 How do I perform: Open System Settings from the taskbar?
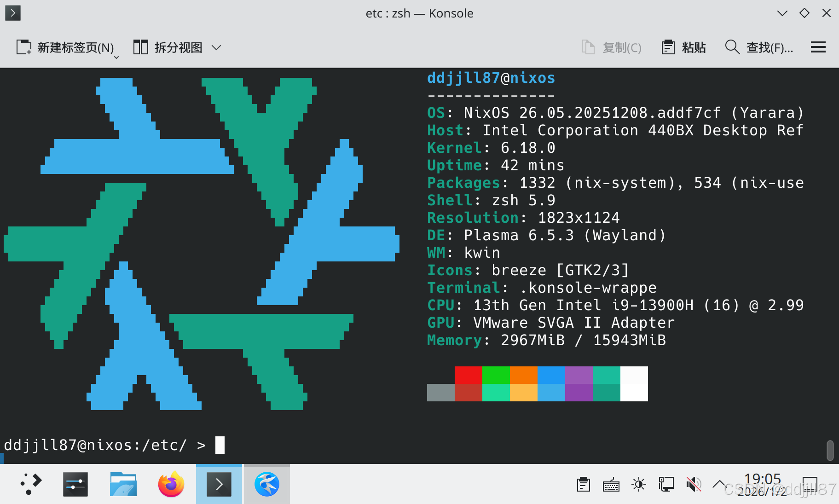(75, 484)
